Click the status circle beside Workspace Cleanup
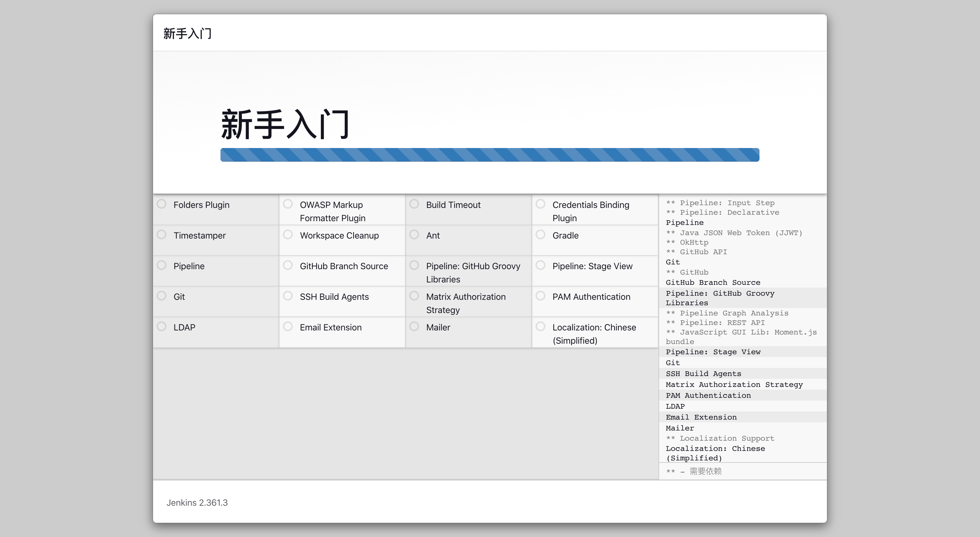This screenshot has width=980, height=537. [x=288, y=234]
